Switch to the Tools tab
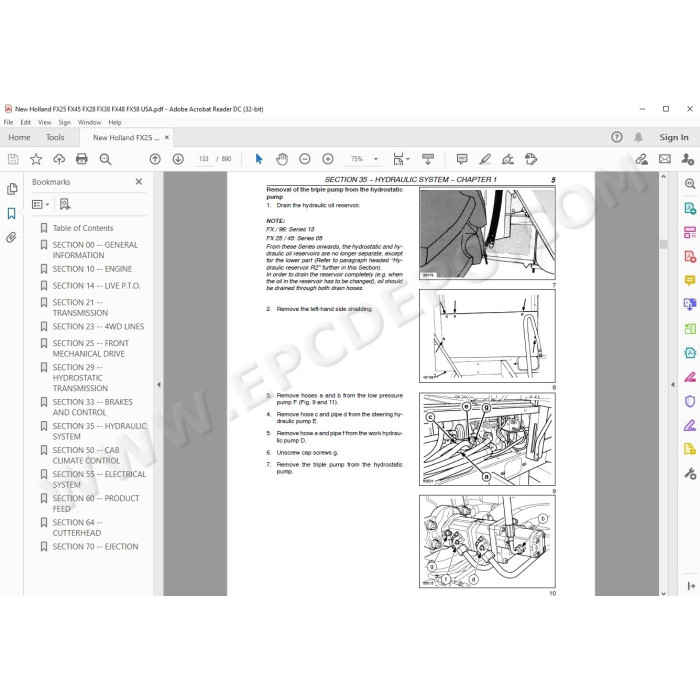Screen dimensions: 700x700 point(55,138)
